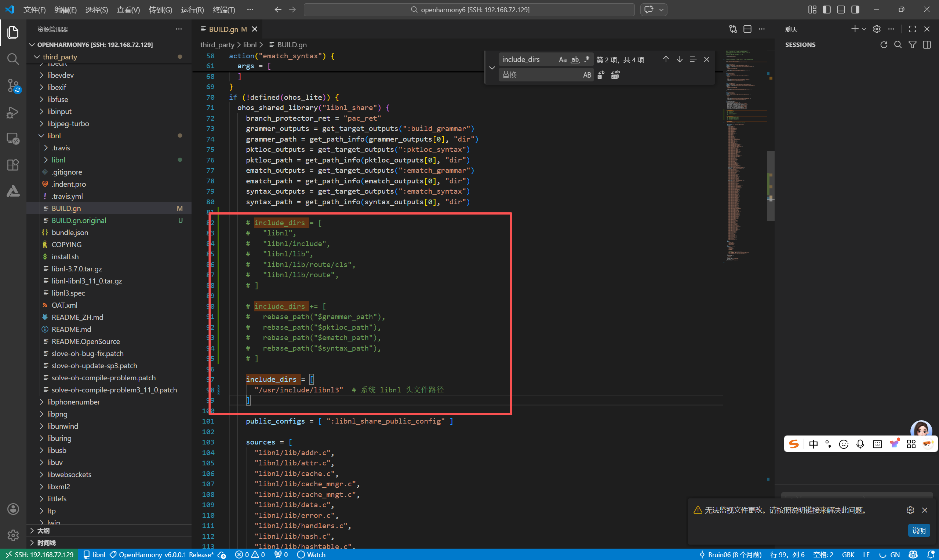This screenshot has width=939, height=560.
Task: Open BUILD.gn.original file in explorer
Action: [79, 220]
